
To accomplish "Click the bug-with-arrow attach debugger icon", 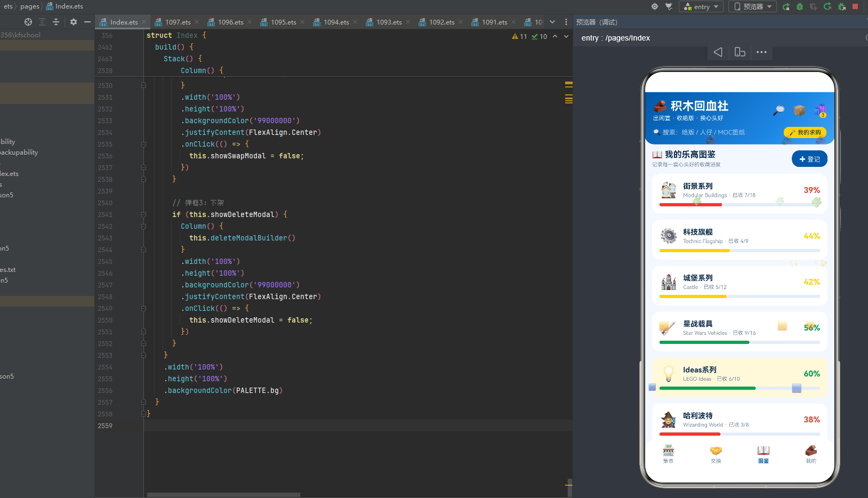I will tap(841, 6).
